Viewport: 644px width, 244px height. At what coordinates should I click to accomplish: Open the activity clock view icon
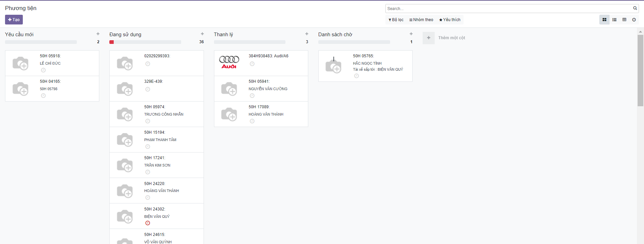(x=634, y=20)
